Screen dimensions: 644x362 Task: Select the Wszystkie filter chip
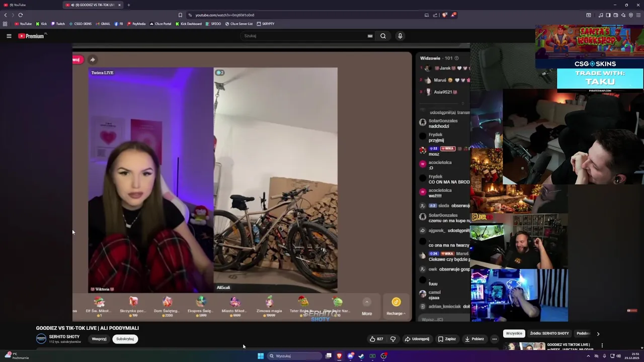514,333
